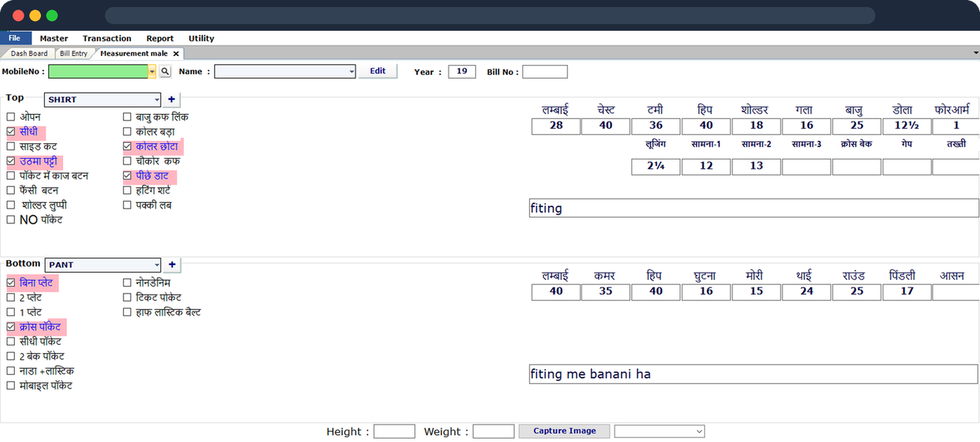This screenshot has width=980, height=442.
Task: Open the PANT garment dropdown
Action: [x=157, y=265]
